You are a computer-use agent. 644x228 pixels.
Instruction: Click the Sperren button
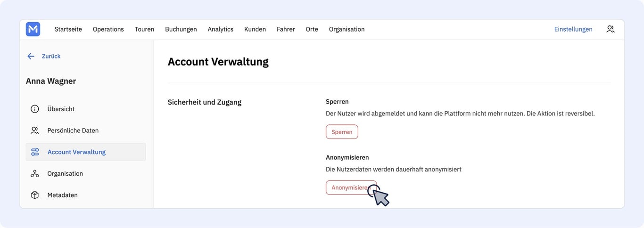coord(342,132)
